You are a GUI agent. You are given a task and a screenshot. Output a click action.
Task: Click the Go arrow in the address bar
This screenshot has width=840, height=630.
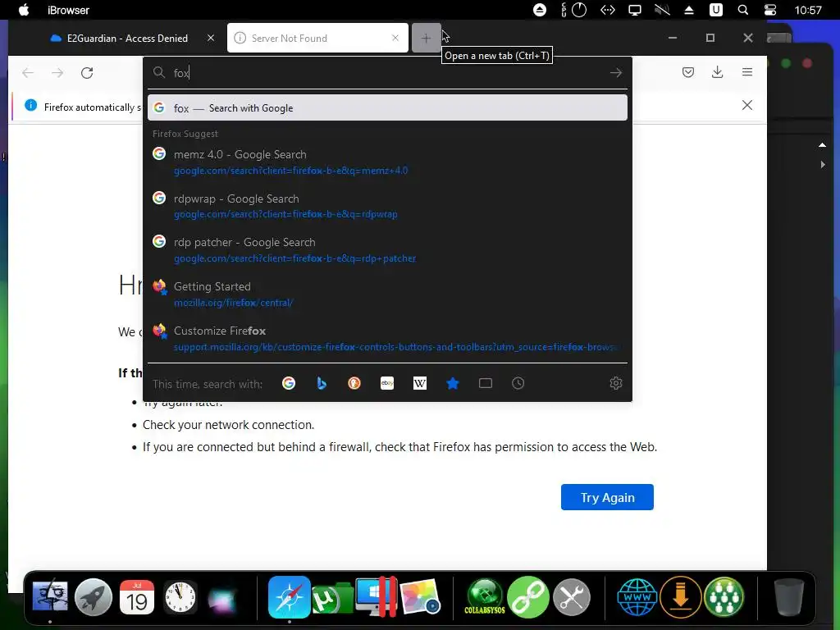coord(616,73)
